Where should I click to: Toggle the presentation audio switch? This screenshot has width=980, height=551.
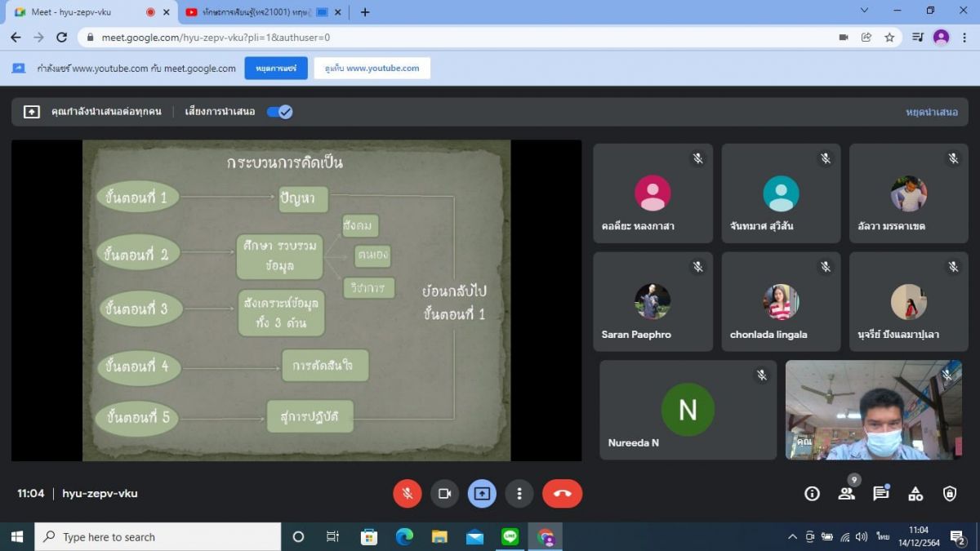click(279, 112)
